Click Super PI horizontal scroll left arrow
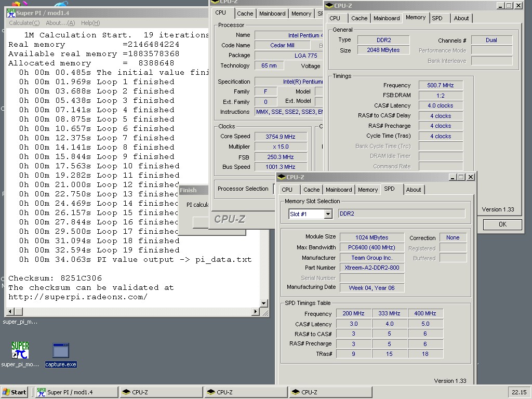This screenshot has height=399, width=532. tap(10, 312)
